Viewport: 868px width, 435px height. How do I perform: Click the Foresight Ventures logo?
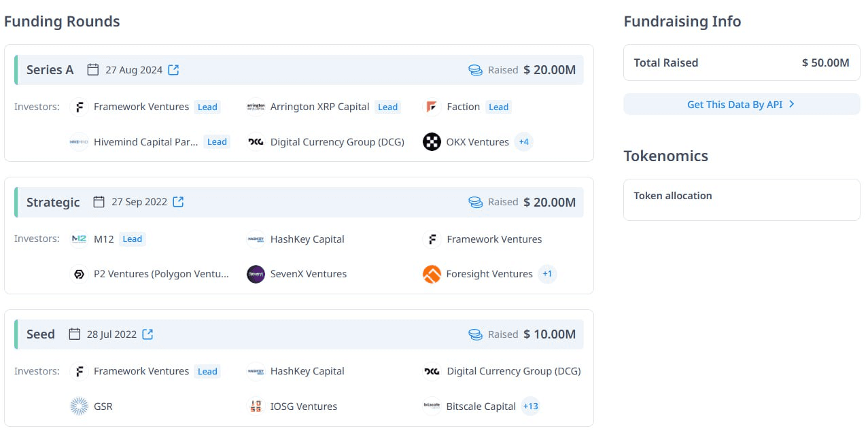click(x=432, y=274)
